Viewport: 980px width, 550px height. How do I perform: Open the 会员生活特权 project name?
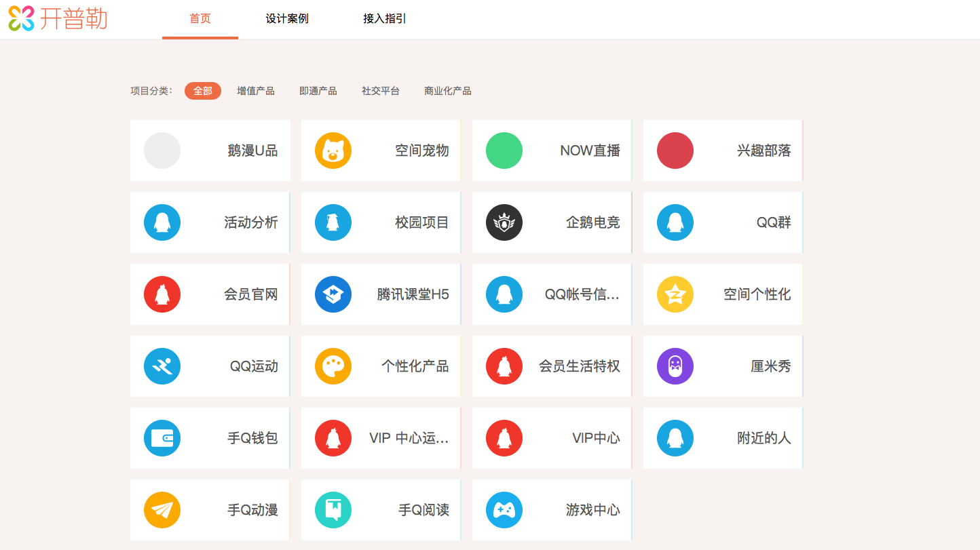coord(580,366)
